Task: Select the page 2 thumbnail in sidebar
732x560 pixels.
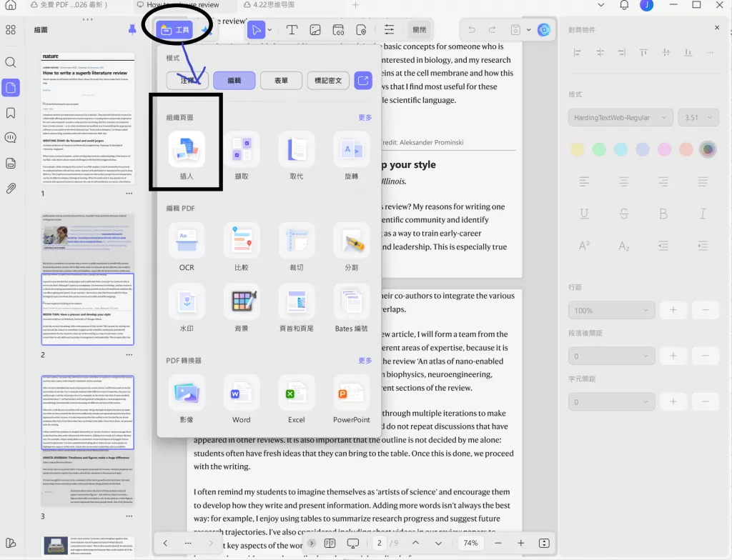Action: [87, 279]
